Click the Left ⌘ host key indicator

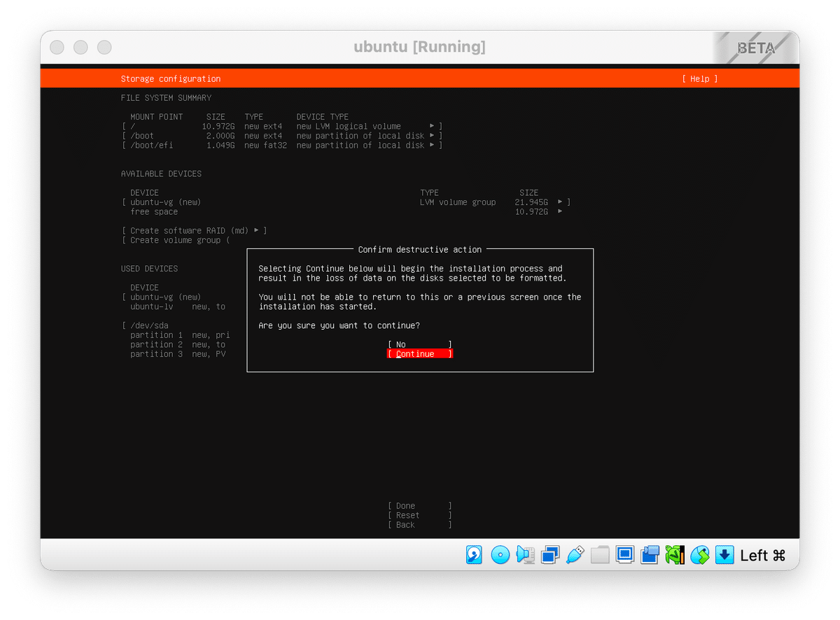(x=763, y=556)
